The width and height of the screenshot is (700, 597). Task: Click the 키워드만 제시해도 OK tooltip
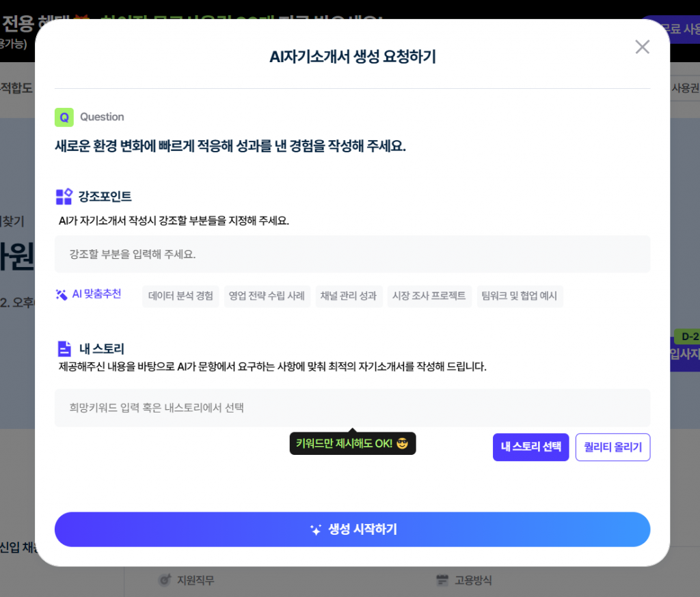(352, 444)
